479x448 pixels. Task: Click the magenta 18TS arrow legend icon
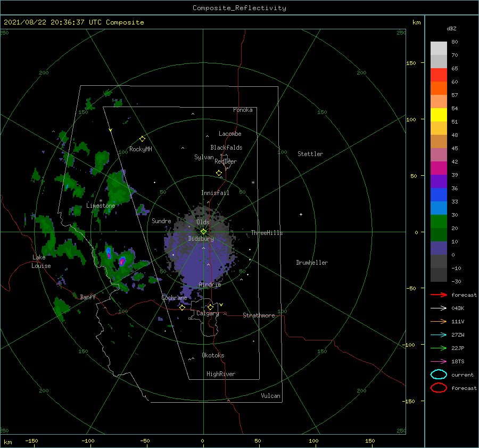(439, 362)
